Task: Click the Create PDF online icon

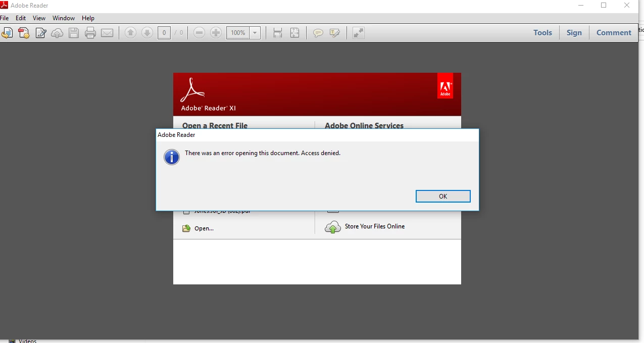Action: pos(24,33)
